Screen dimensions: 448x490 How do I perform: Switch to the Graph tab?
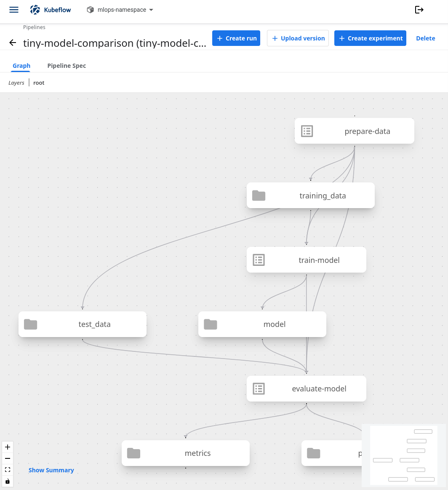pyautogui.click(x=21, y=66)
